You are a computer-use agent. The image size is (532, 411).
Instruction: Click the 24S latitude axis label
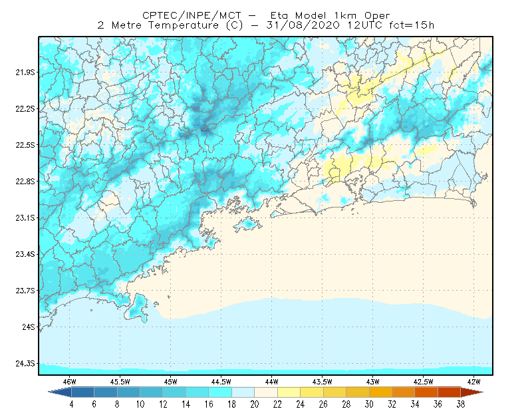29,327
